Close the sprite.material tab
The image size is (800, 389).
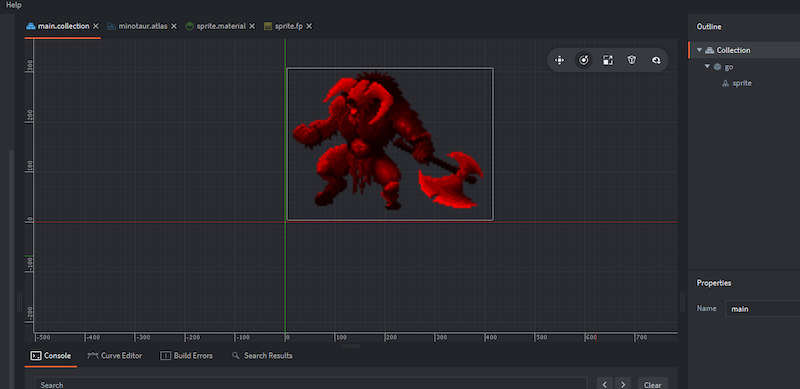pos(252,26)
